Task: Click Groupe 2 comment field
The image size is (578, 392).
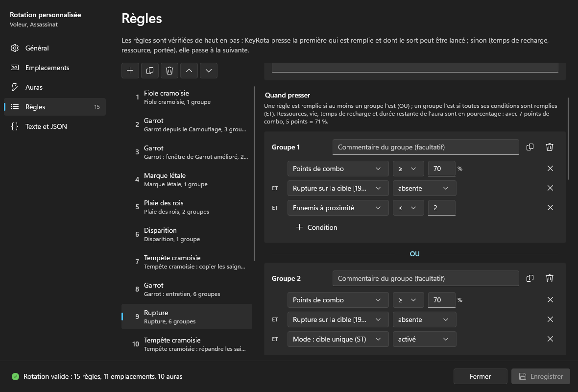Action: [x=426, y=278]
